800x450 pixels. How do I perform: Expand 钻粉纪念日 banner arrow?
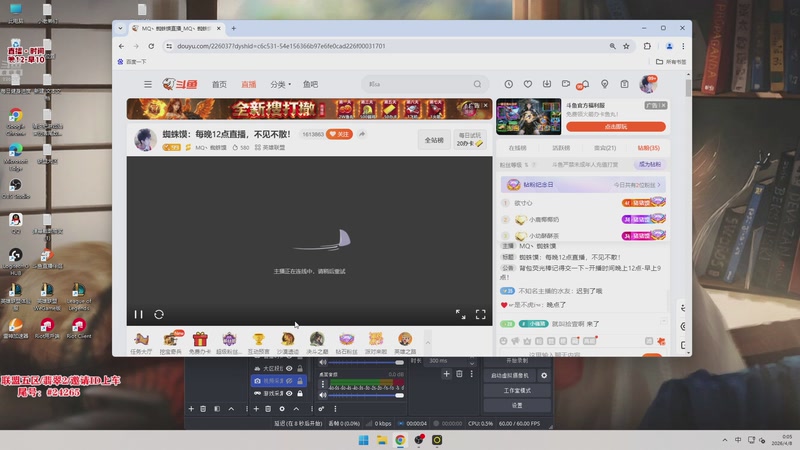click(659, 185)
